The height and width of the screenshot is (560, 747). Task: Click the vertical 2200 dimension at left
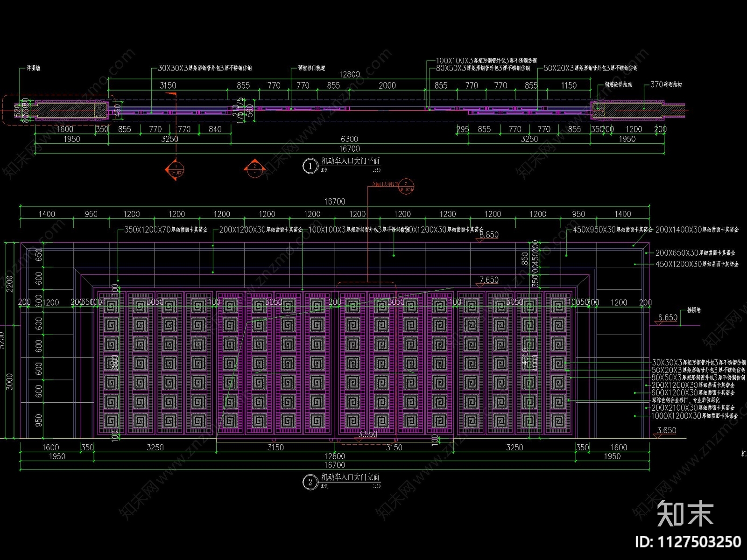[9, 284]
